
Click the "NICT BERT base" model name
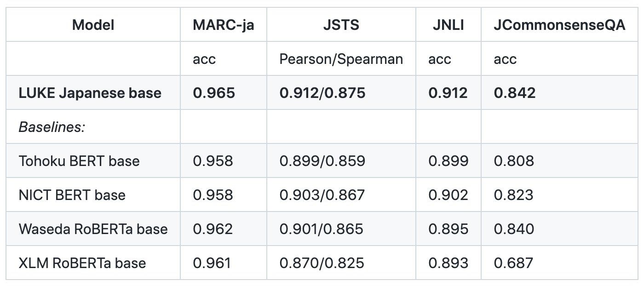pos(72,195)
